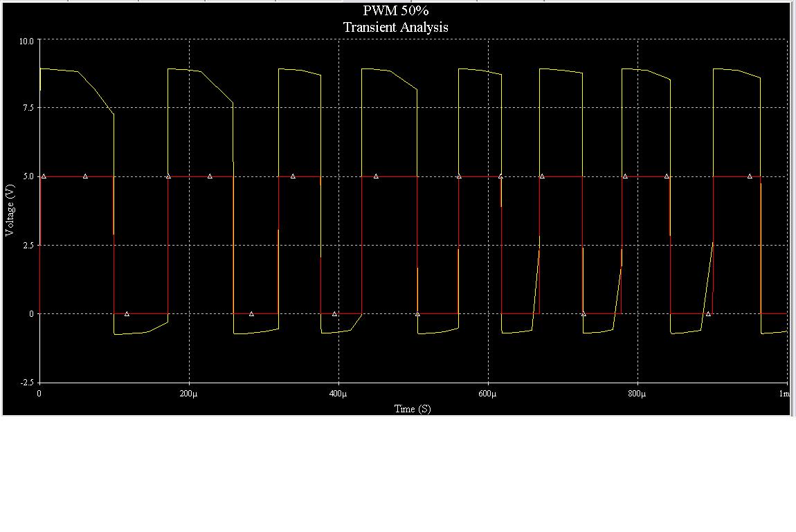Click the 10.0 voltage tick label
Viewport: 796px width, 532px height.
[x=26, y=41]
